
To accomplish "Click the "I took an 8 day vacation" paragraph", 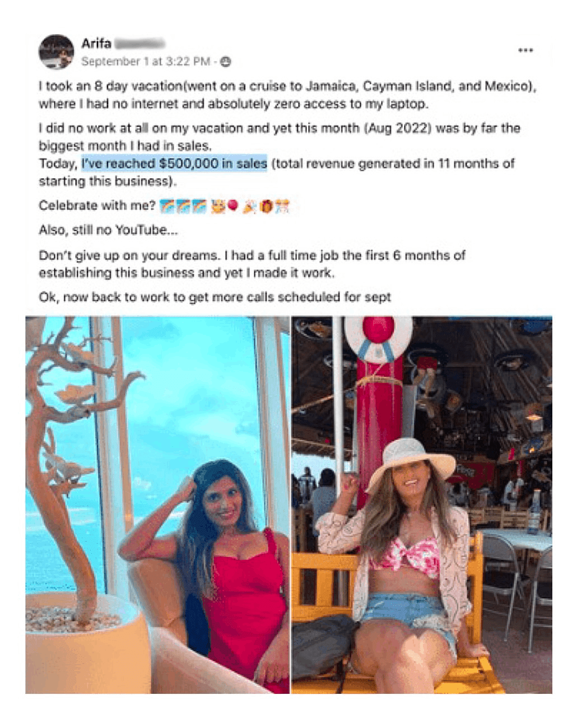I will coord(288,95).
